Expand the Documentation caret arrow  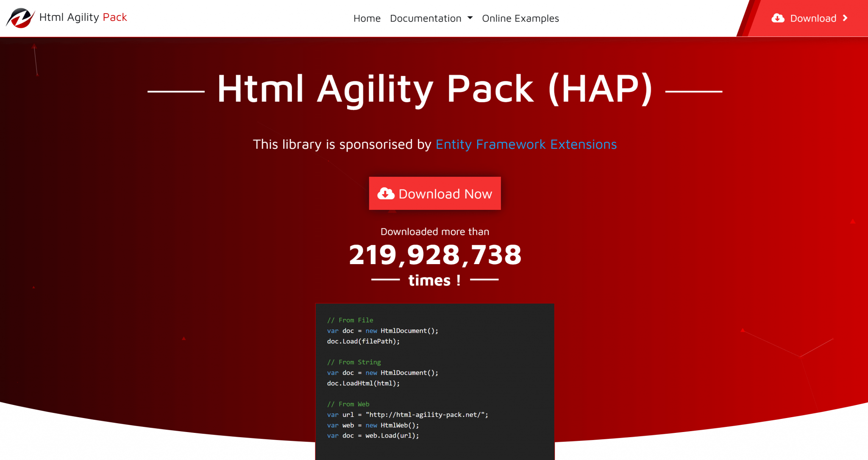470,18
